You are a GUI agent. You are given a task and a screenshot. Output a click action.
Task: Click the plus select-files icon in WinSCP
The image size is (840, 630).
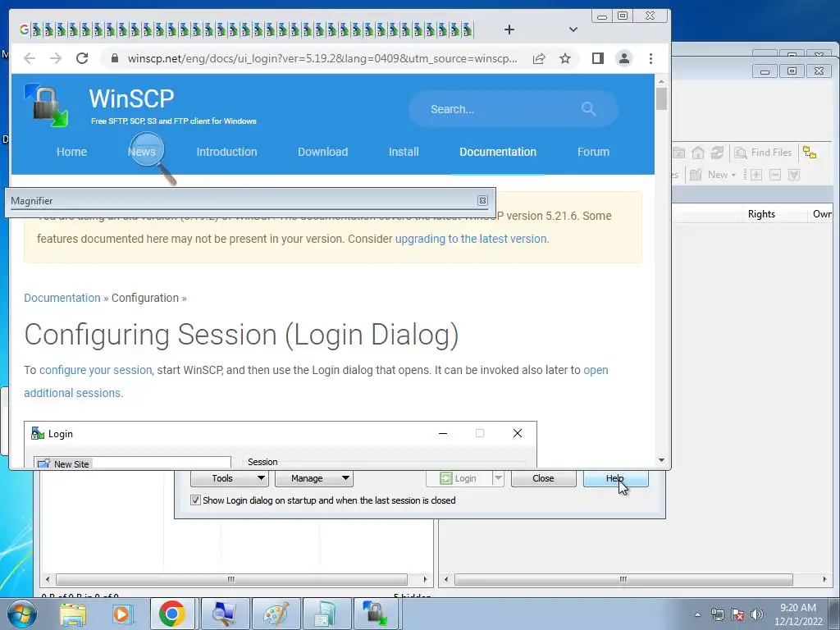[x=756, y=175]
